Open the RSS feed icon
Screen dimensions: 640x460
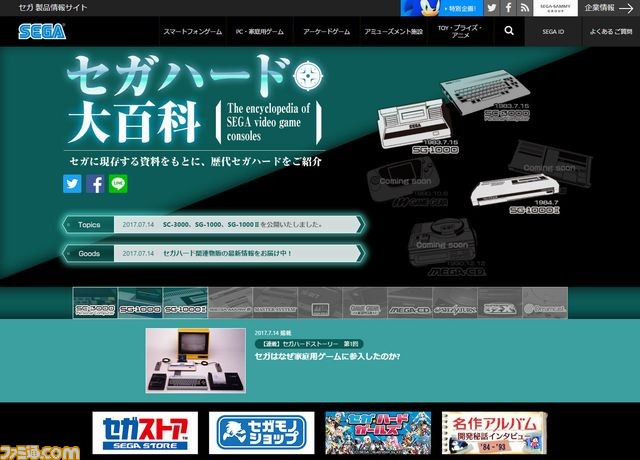click(x=524, y=8)
